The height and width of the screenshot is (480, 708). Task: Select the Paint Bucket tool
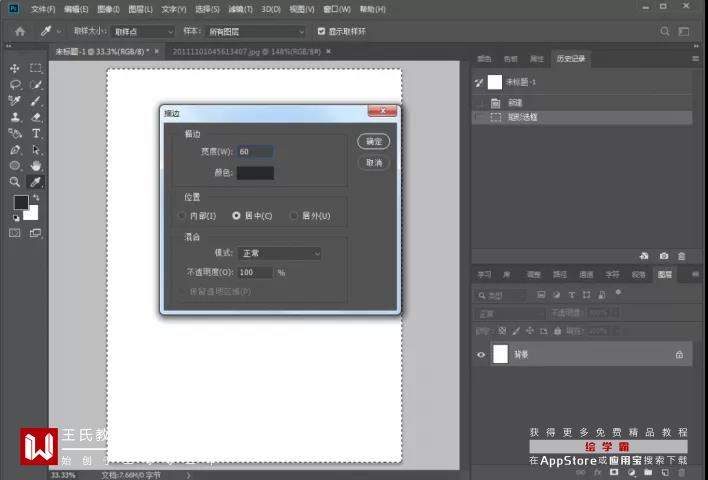click(14, 133)
